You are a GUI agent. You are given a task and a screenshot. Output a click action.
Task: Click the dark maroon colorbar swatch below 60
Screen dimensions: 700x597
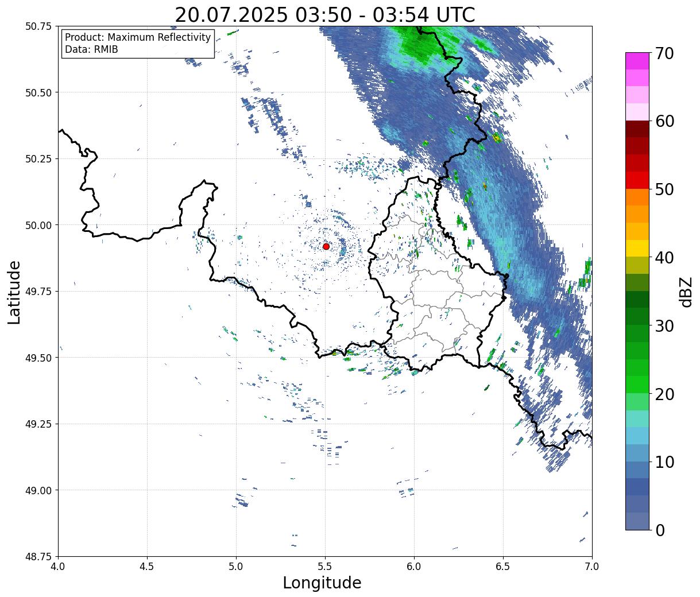637,129
